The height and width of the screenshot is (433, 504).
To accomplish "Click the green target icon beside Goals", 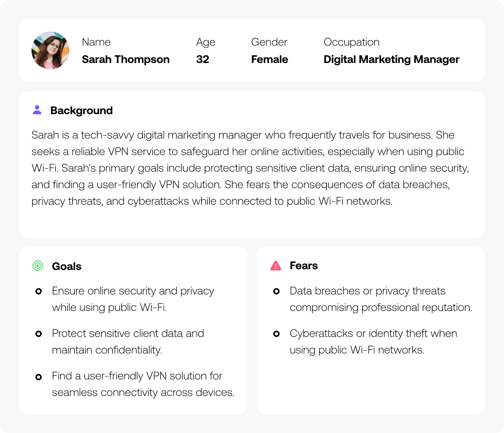I will click(x=37, y=266).
